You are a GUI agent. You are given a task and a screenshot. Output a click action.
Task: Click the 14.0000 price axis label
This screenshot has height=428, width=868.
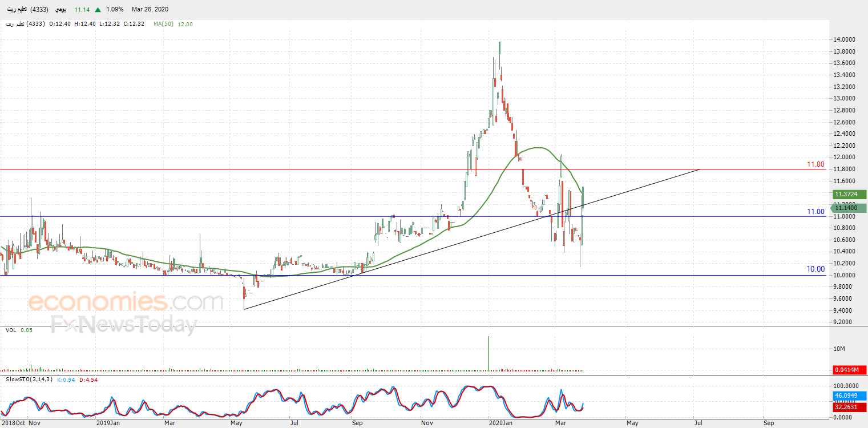point(846,39)
